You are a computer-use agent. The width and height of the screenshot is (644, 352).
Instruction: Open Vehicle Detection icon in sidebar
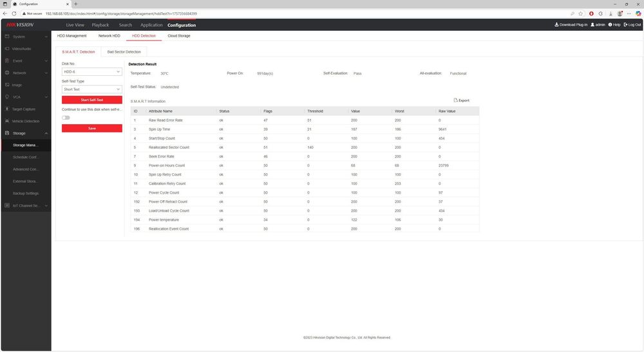pos(7,121)
